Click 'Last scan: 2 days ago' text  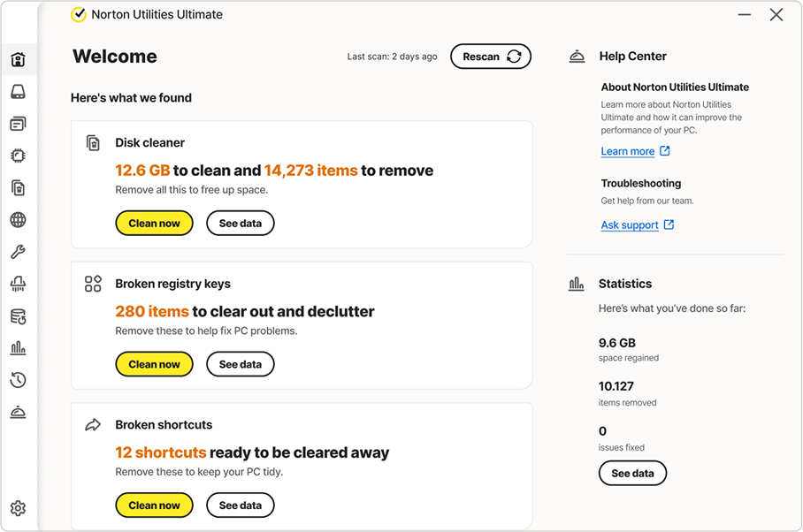click(393, 57)
